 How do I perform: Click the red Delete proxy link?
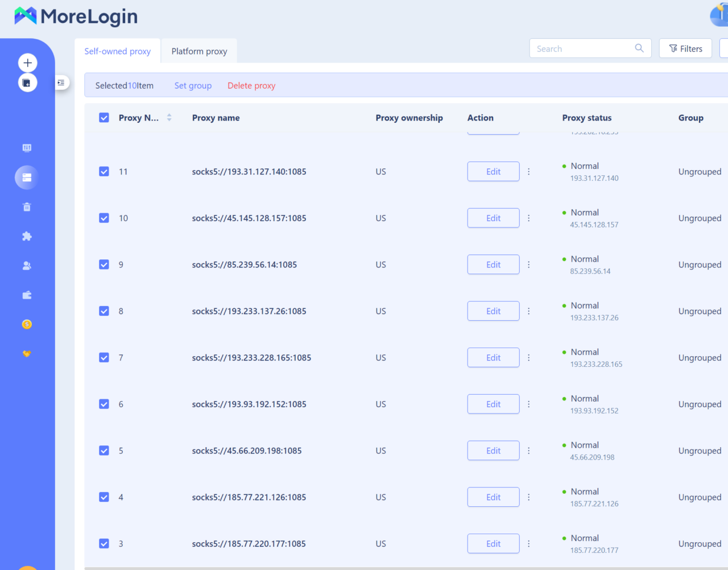[x=251, y=86]
